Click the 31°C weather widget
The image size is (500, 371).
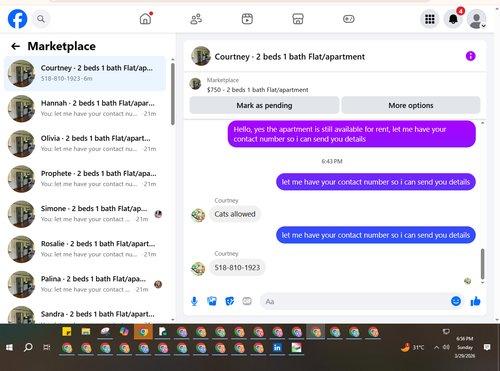pos(413,347)
